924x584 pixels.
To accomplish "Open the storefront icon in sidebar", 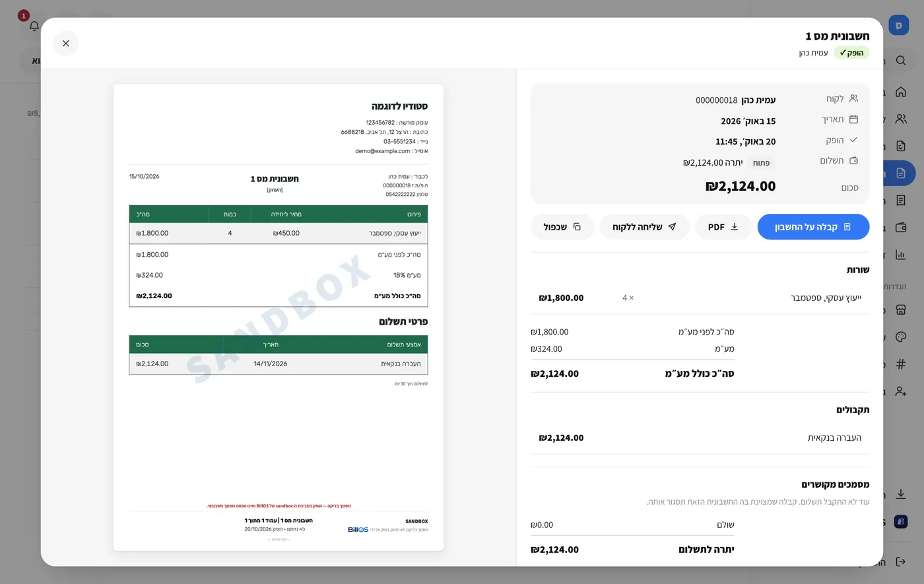I will coord(901,309).
